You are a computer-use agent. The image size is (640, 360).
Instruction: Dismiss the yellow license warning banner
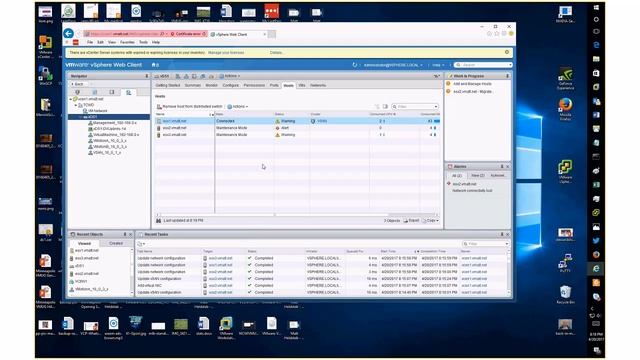pos(507,52)
